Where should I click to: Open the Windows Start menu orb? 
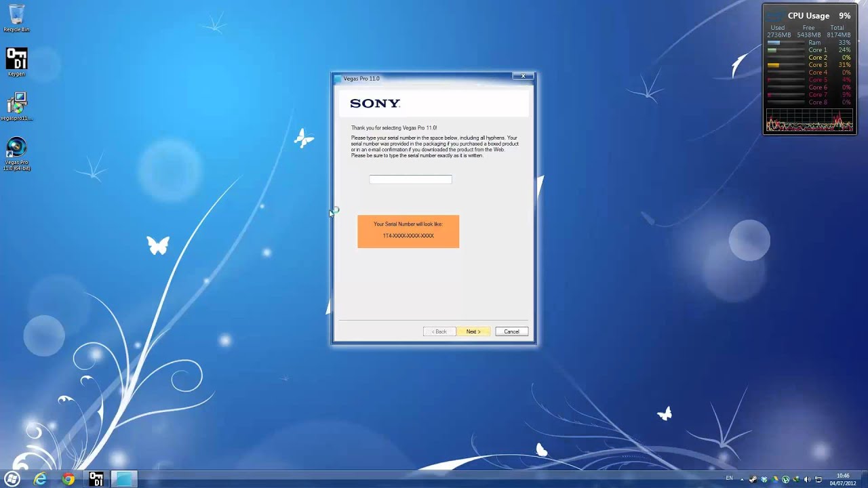click(12, 479)
